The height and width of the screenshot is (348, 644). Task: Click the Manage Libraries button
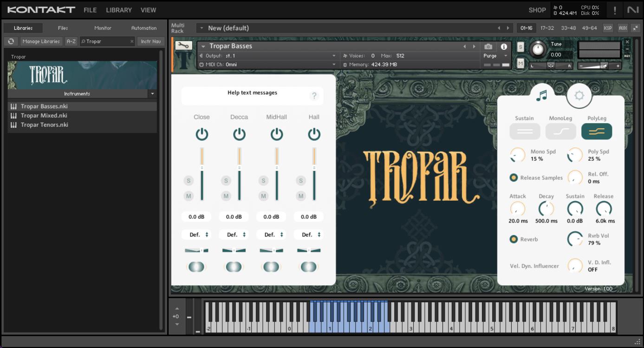41,41
